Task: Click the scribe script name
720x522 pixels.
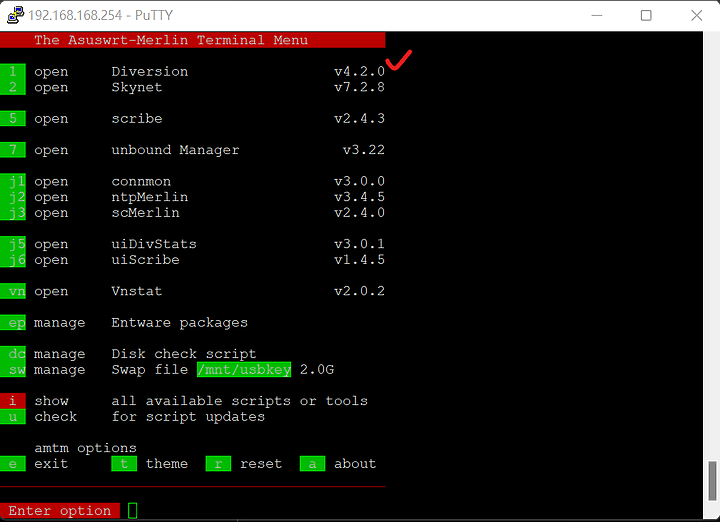Action: [x=137, y=118]
